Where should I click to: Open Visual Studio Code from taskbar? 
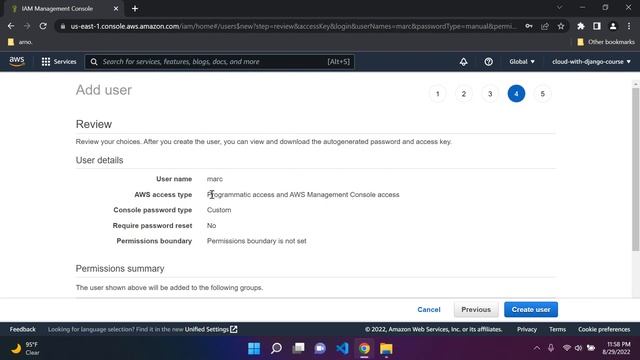tap(342, 349)
